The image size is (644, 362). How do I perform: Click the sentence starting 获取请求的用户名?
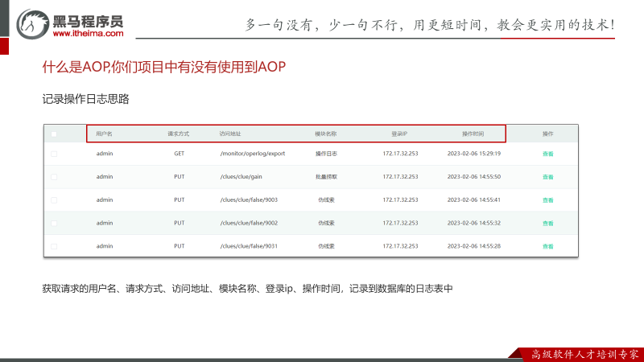click(x=247, y=289)
